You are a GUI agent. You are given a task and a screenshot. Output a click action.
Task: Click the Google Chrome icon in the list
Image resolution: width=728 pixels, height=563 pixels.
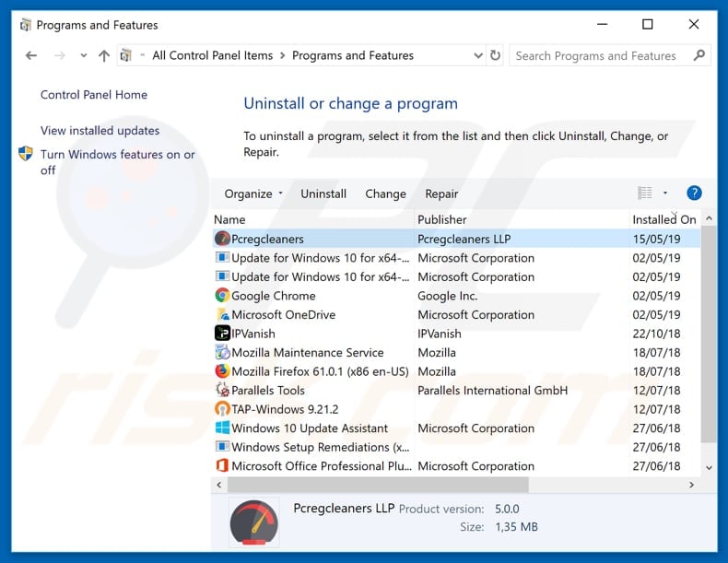(x=222, y=295)
